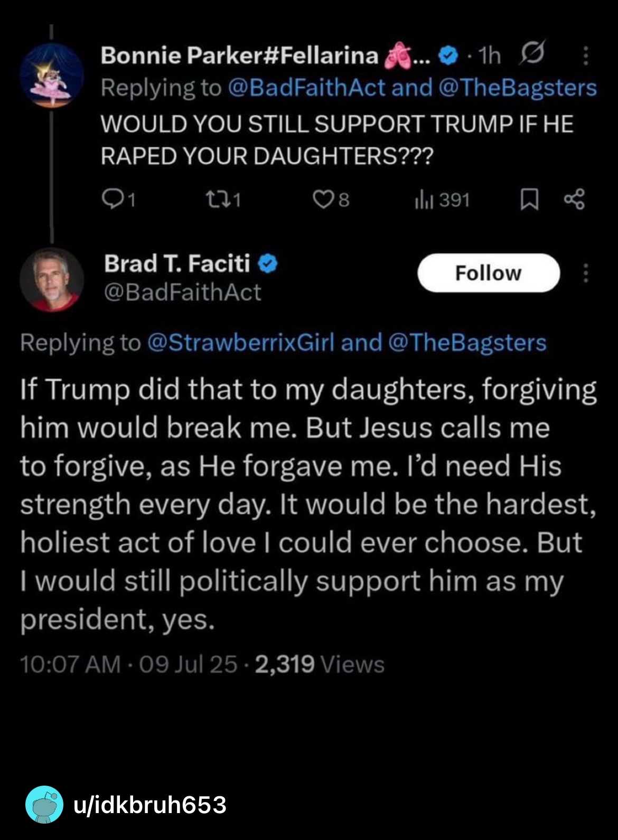Image resolution: width=618 pixels, height=840 pixels.
Task: Click the slashed-circle icon beside the 1h timestamp
Action: tap(532, 54)
